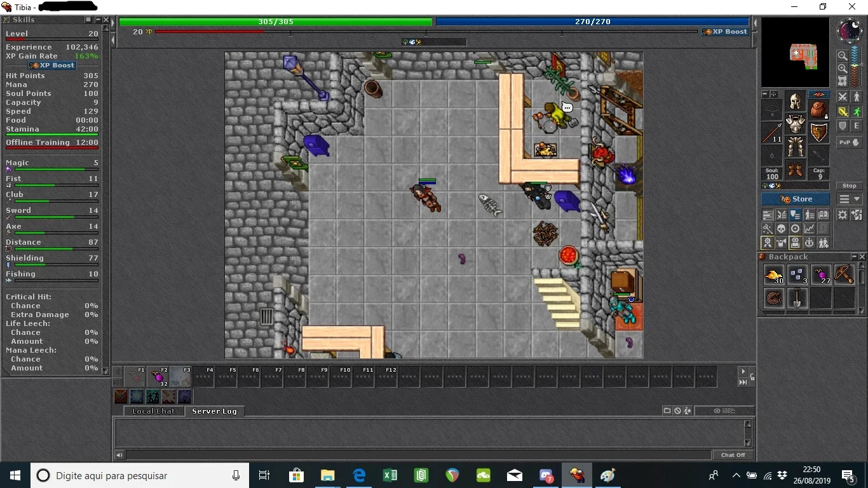
Task: Open the hamburger menu dropdown
Action: pos(850,199)
